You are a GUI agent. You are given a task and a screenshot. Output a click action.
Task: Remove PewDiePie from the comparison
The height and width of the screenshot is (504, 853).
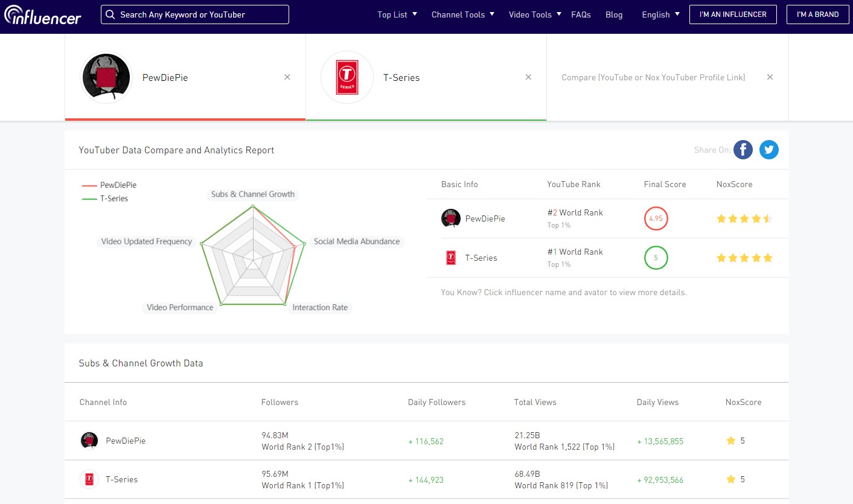(x=287, y=77)
